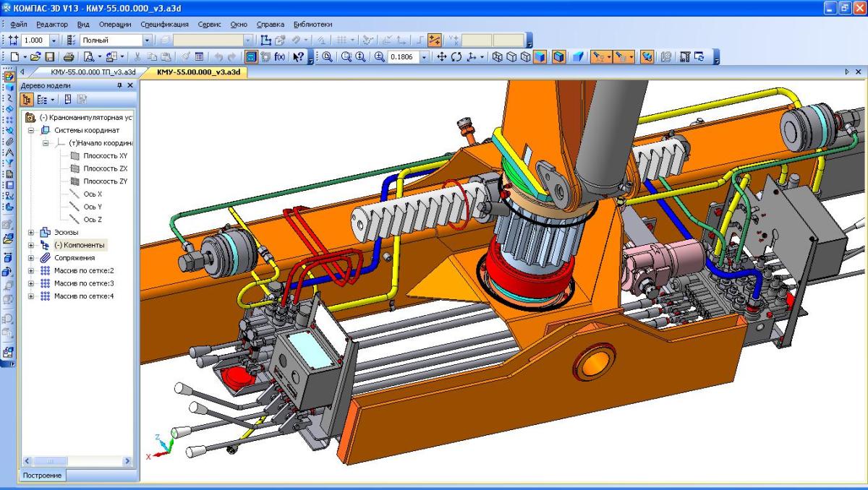
Task: Switch display to Wireframe cube icon
Action: tap(498, 56)
